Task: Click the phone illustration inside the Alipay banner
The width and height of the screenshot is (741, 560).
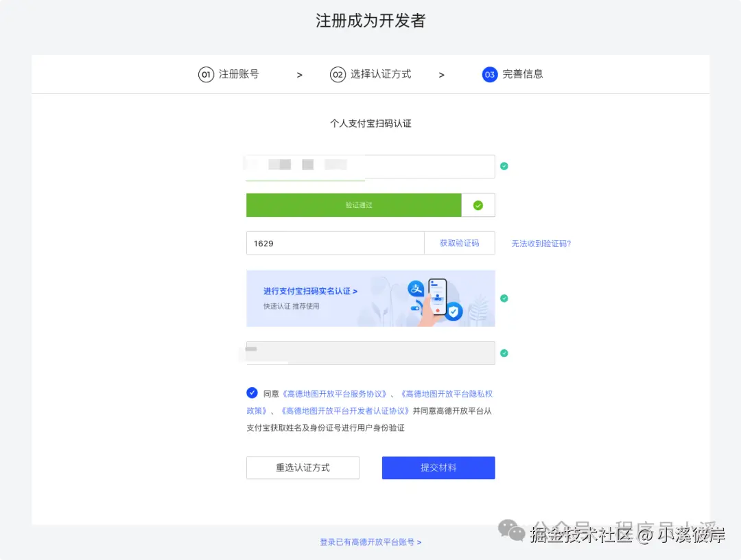Action: pos(438,296)
